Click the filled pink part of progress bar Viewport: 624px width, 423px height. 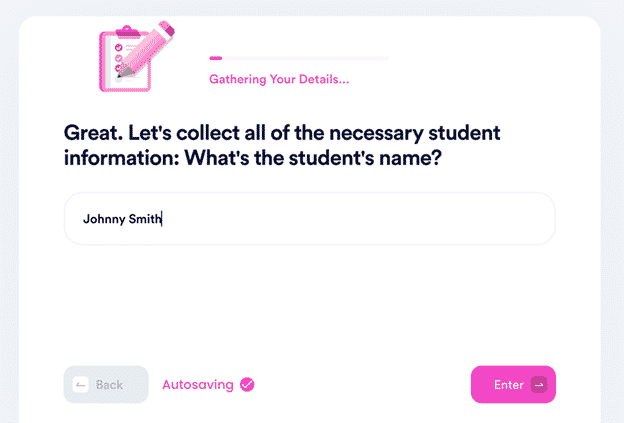point(215,59)
